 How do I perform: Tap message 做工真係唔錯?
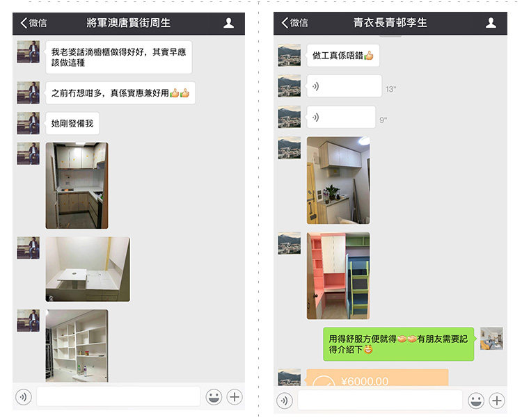click(343, 56)
